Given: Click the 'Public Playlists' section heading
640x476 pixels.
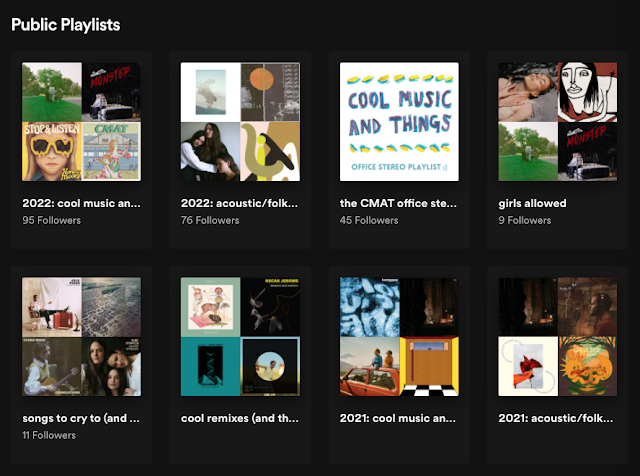Looking at the screenshot, I should click(66, 25).
